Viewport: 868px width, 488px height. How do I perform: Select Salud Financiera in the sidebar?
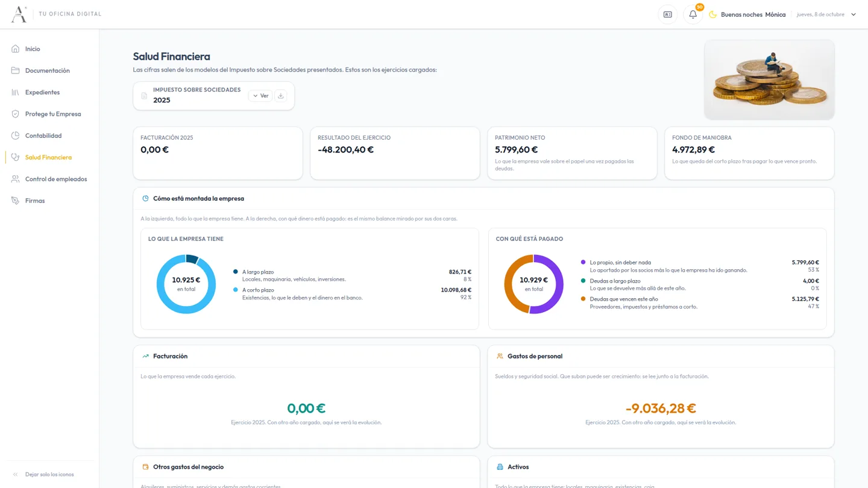pyautogui.click(x=49, y=157)
